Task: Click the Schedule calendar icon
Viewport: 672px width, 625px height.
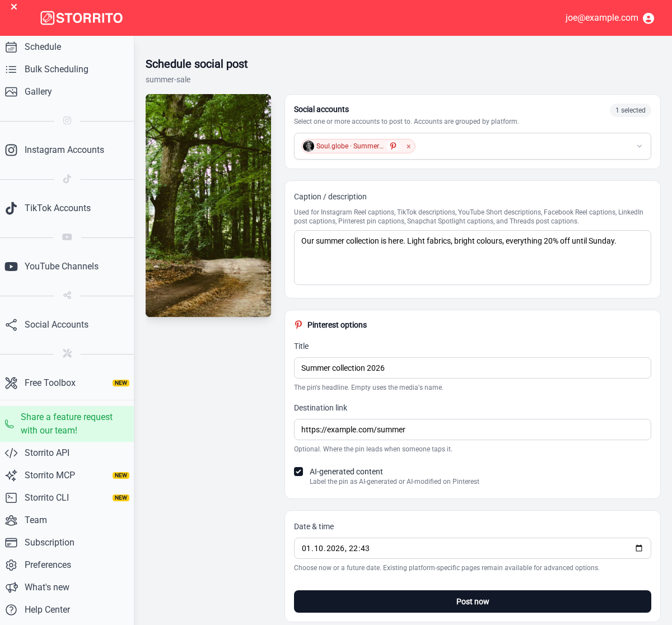Action: [x=11, y=47]
